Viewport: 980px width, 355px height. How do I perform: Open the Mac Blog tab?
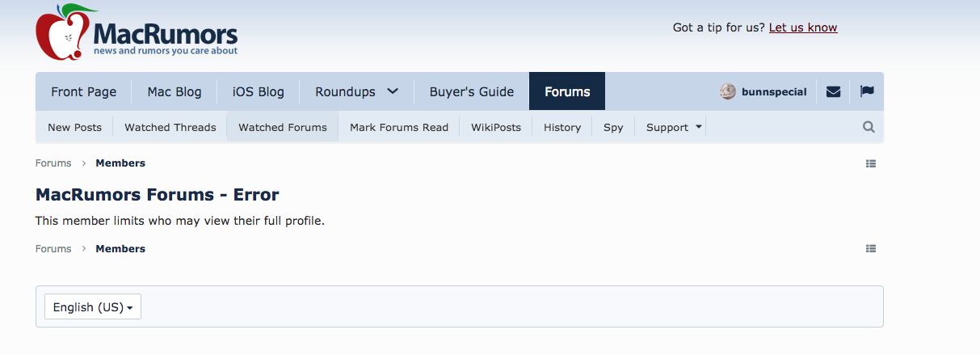coord(175,91)
